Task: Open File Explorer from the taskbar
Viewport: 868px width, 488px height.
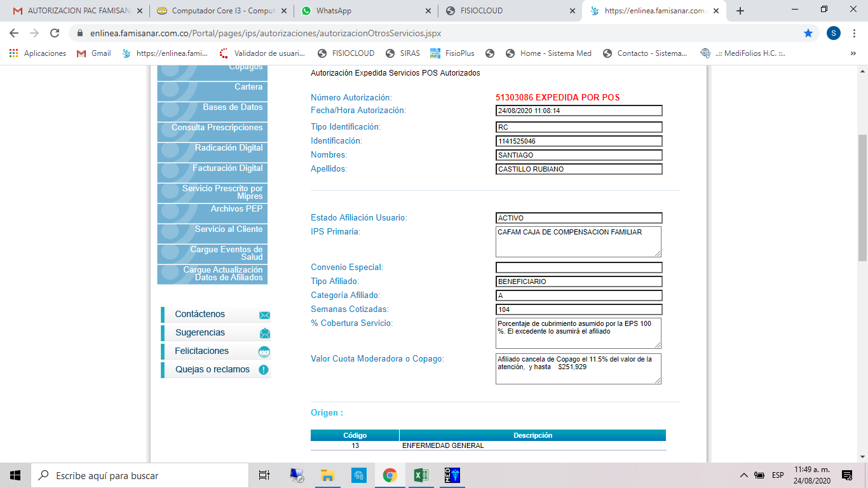Action: (327, 475)
